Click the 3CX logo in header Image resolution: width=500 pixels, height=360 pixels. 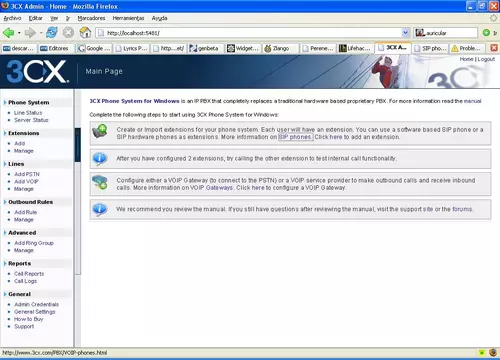[x=38, y=71]
